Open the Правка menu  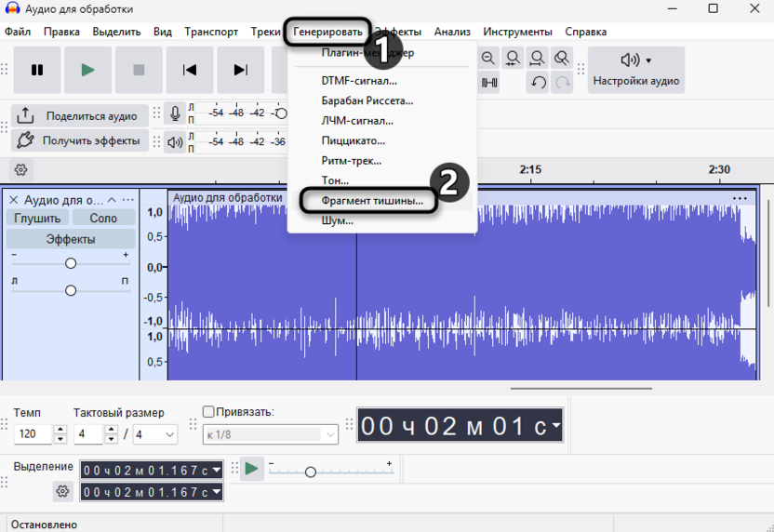point(61,32)
